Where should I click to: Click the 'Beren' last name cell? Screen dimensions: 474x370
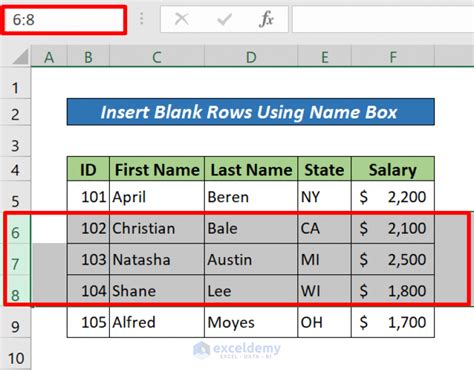click(x=251, y=197)
